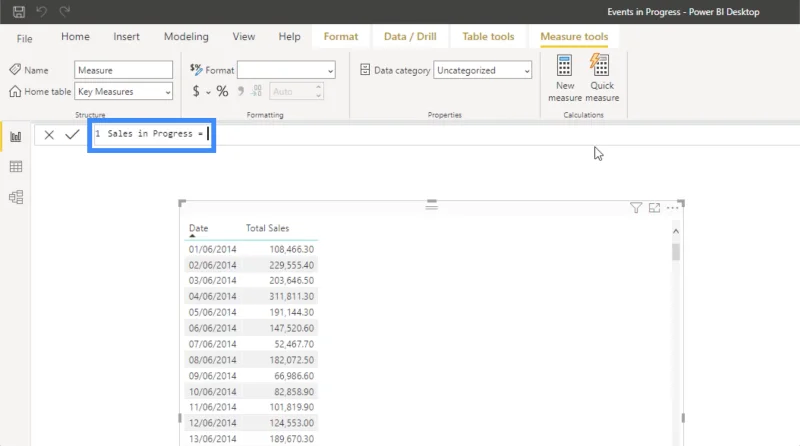Select the 01/06/2014 date cell
Viewport: 800px width, 446px height.
212,250
